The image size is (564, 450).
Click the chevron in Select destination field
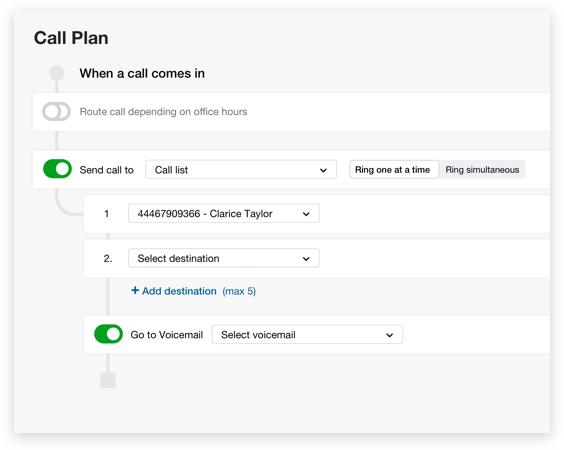click(306, 259)
